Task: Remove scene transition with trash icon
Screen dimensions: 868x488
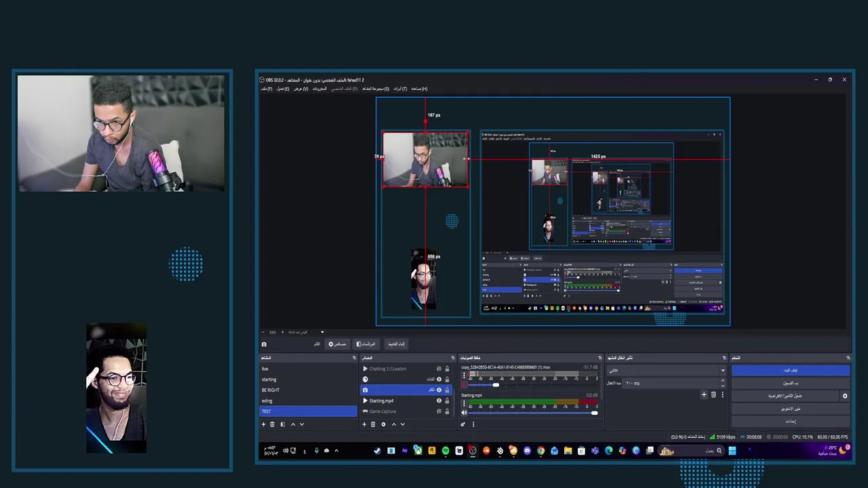Action: point(713,394)
